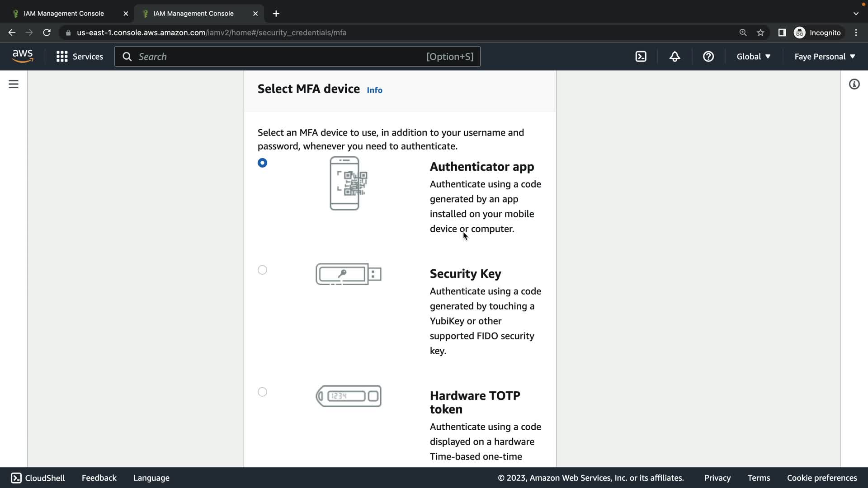Click the Info link beside Select MFA device
Viewport: 868px width, 488px height.
pyautogui.click(x=374, y=90)
